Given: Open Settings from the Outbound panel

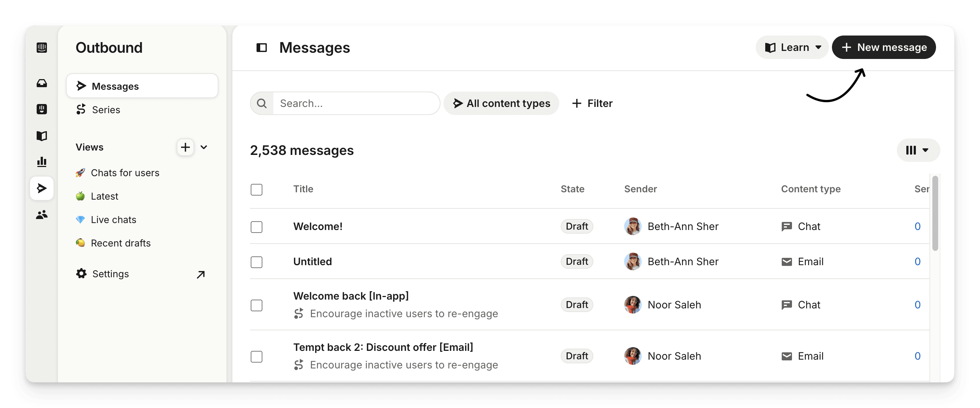Looking at the screenshot, I should (x=110, y=274).
